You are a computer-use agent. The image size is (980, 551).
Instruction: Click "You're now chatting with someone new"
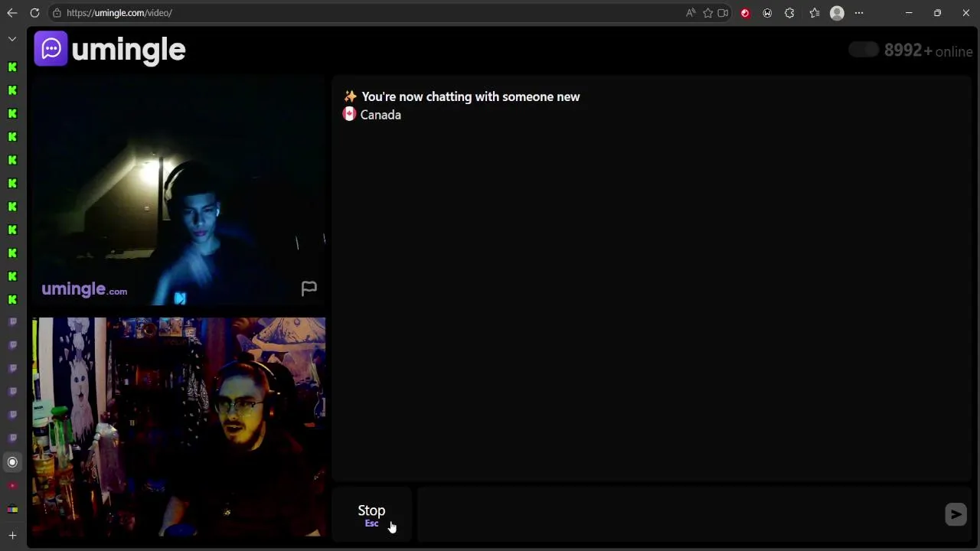[471, 96]
